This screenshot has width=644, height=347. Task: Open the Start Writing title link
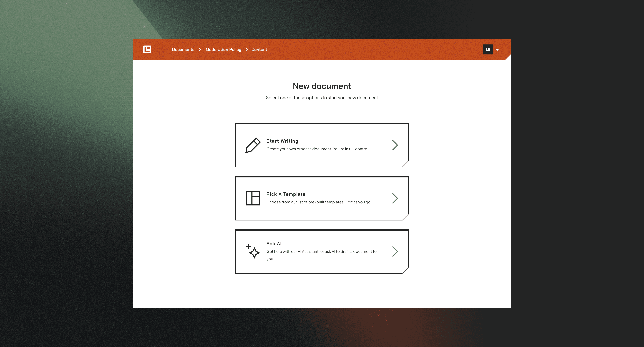282,141
